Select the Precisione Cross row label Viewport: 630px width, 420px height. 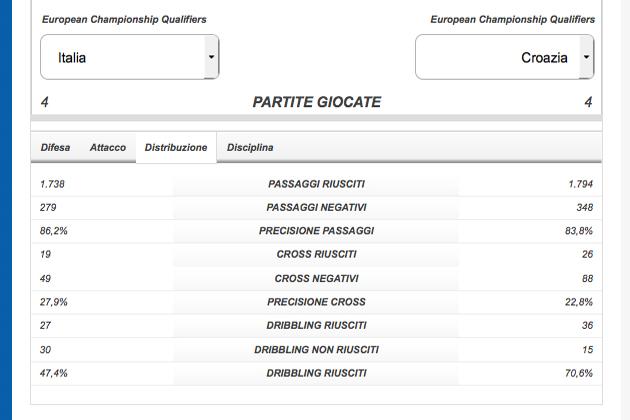pyautogui.click(x=316, y=302)
